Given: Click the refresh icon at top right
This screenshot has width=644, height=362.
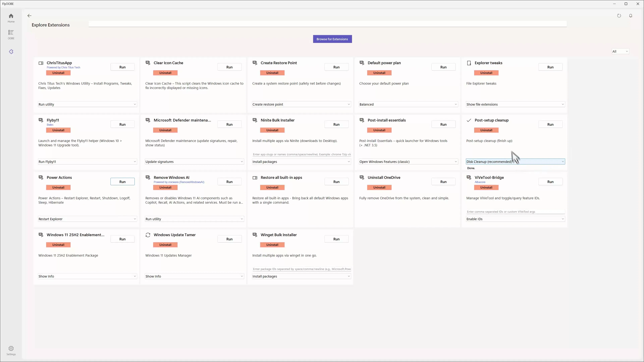Looking at the screenshot, I should click(619, 16).
